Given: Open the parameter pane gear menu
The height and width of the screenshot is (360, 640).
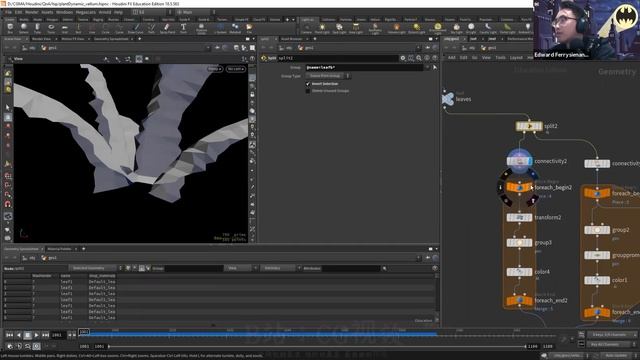Looking at the screenshot, I should tap(403, 58).
